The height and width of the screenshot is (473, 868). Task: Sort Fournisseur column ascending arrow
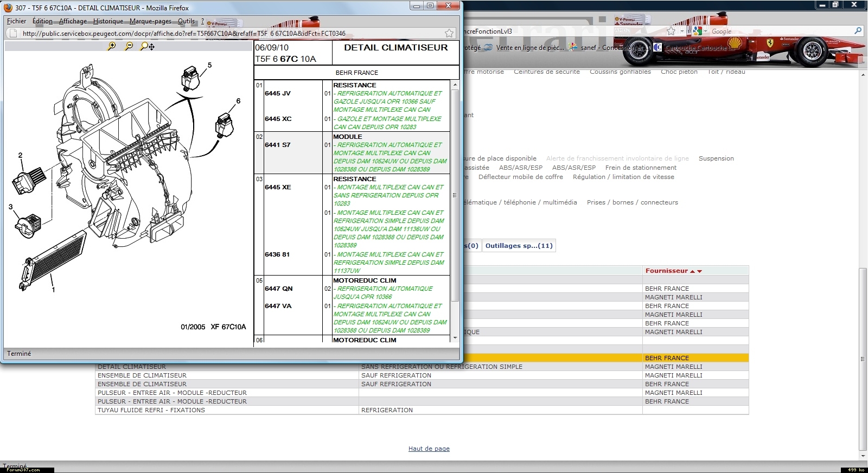tap(692, 271)
